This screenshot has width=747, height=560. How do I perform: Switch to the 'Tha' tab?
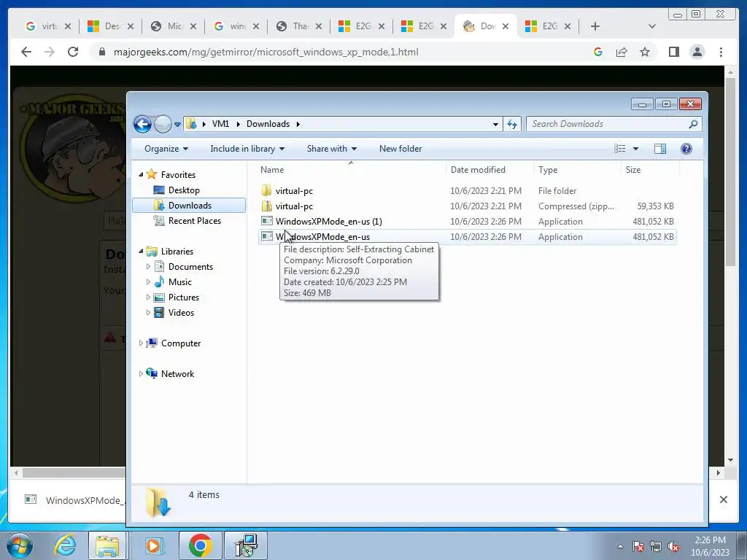(x=298, y=26)
